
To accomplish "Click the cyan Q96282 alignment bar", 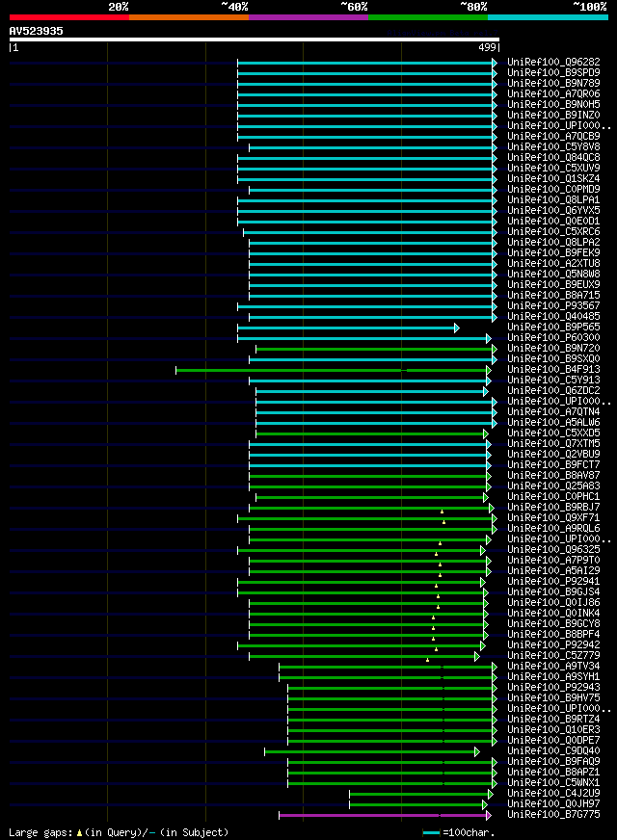I will click(x=365, y=64).
